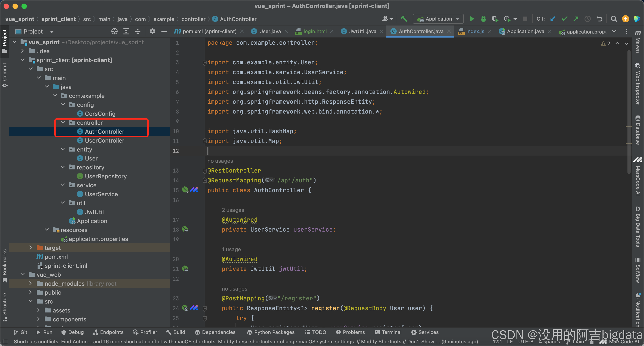Click the Git update project arrow
The height and width of the screenshot is (346, 644).
[553, 19]
